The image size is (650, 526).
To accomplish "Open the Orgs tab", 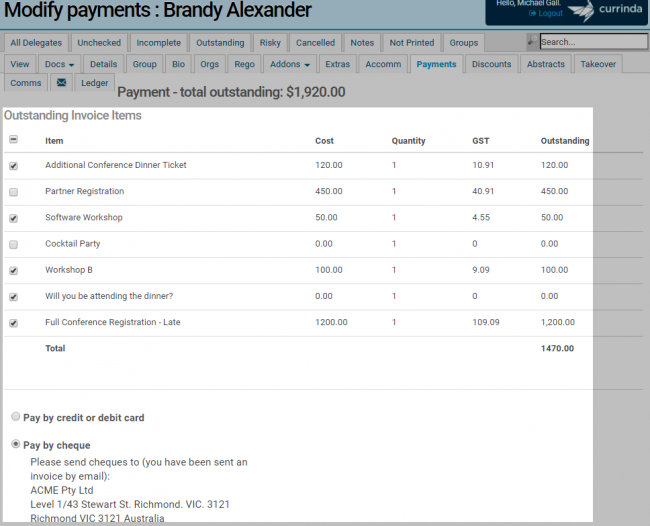I will coord(209,64).
